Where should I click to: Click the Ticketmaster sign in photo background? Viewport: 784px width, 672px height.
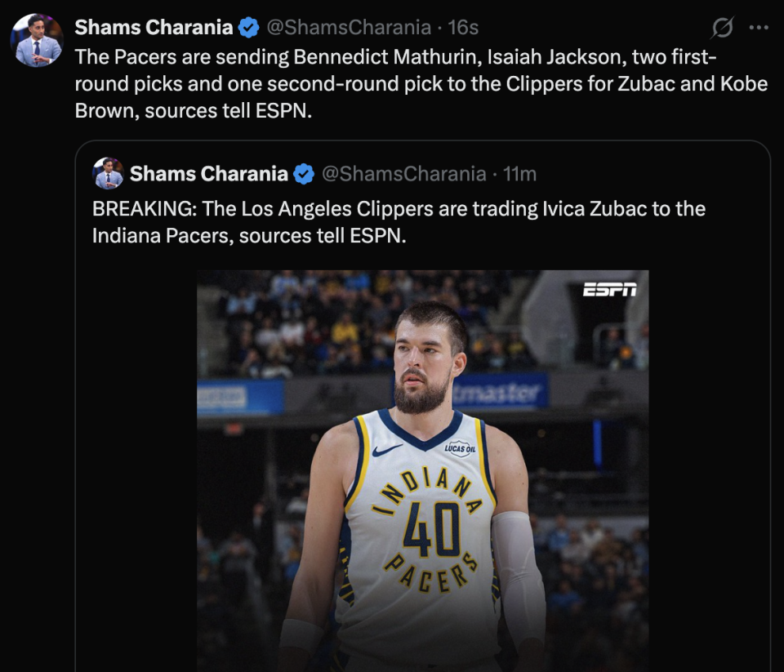(500, 394)
